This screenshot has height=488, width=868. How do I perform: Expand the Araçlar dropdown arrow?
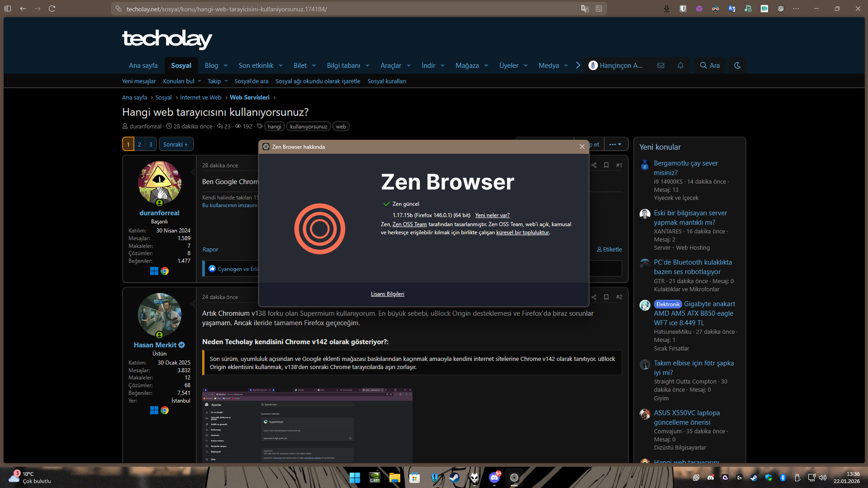(x=408, y=66)
